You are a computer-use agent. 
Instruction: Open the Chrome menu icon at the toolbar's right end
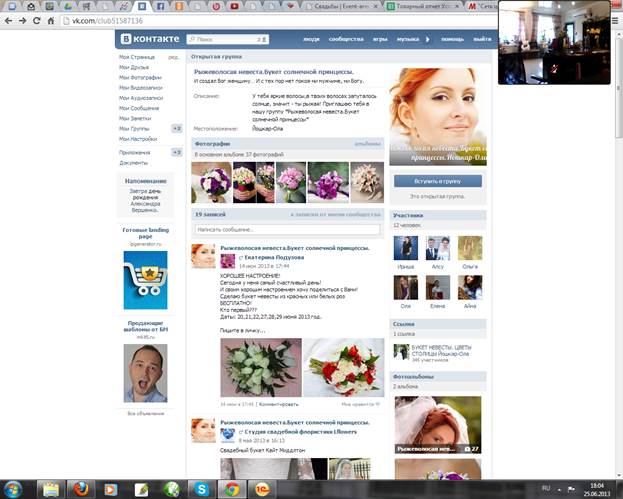[615, 21]
